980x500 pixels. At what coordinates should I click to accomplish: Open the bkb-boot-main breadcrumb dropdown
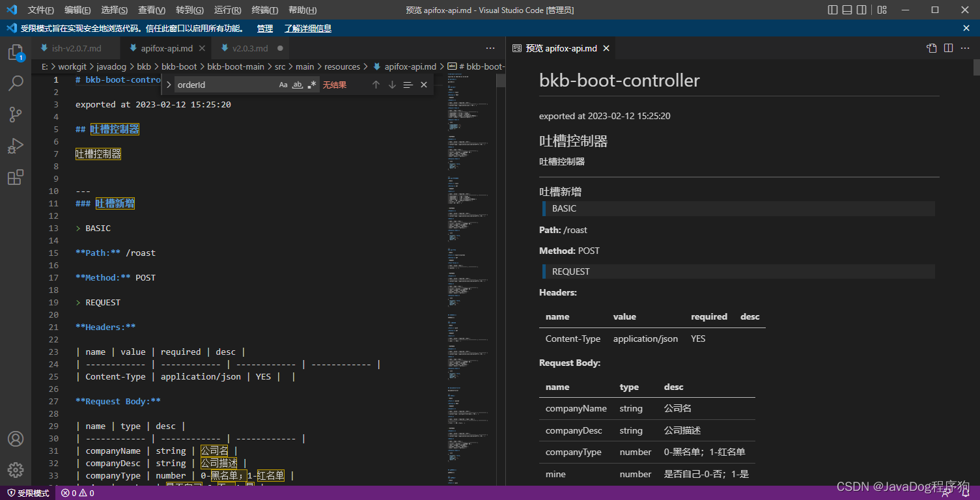tap(236, 66)
